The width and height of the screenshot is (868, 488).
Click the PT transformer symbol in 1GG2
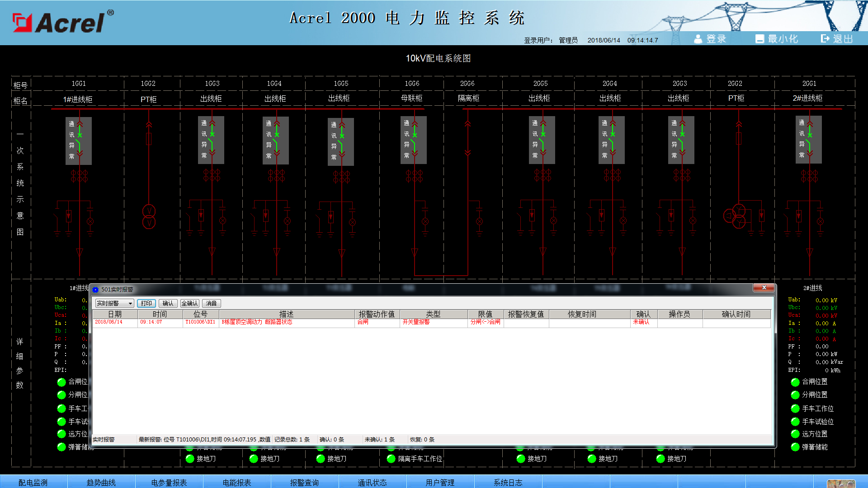pyautogui.click(x=149, y=216)
